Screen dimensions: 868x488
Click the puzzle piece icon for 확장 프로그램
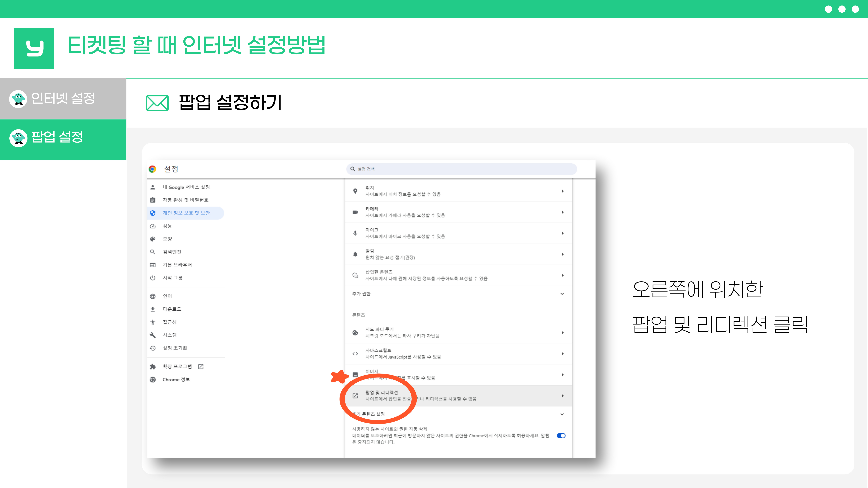click(x=153, y=366)
